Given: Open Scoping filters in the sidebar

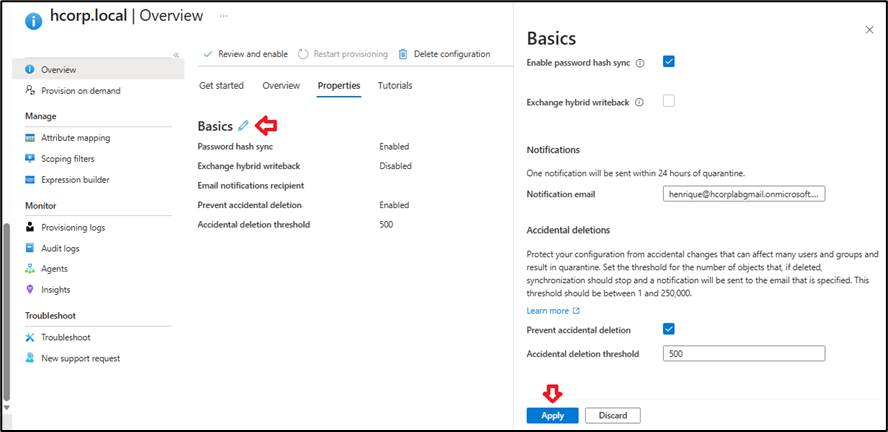Looking at the screenshot, I should point(68,159).
